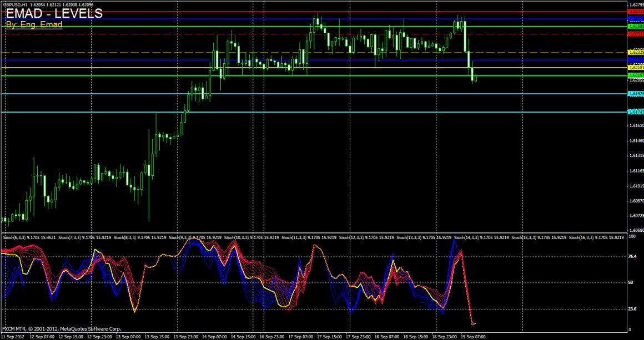Select the yellow 1.62181 price level tag

click(x=635, y=68)
